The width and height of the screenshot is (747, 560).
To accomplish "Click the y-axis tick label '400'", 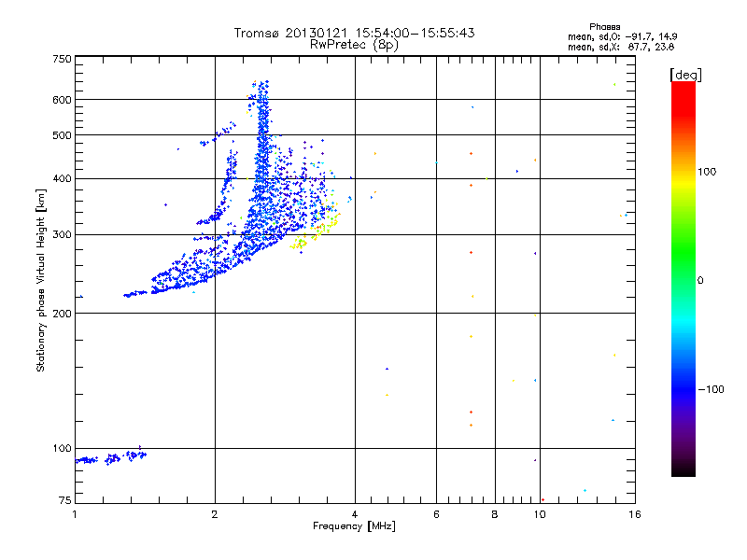I will tap(62, 178).
